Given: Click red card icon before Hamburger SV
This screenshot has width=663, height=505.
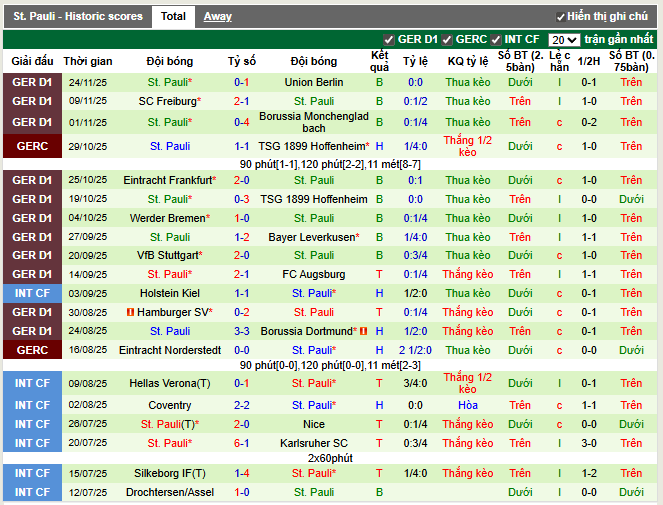Looking at the screenshot, I should point(132,312).
